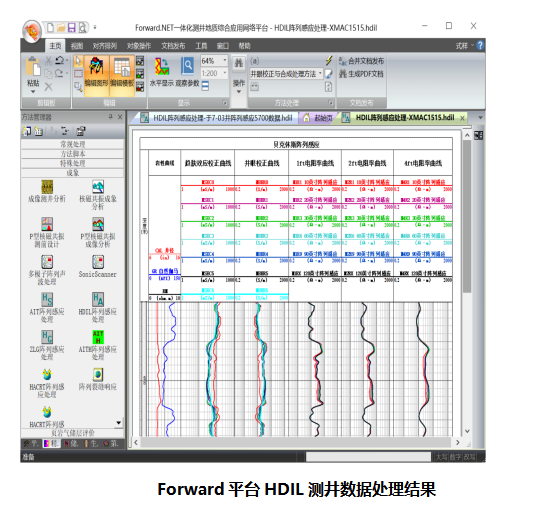Click the 粘贴 paste icon
This screenshot has height=505, width=551.
[33, 67]
